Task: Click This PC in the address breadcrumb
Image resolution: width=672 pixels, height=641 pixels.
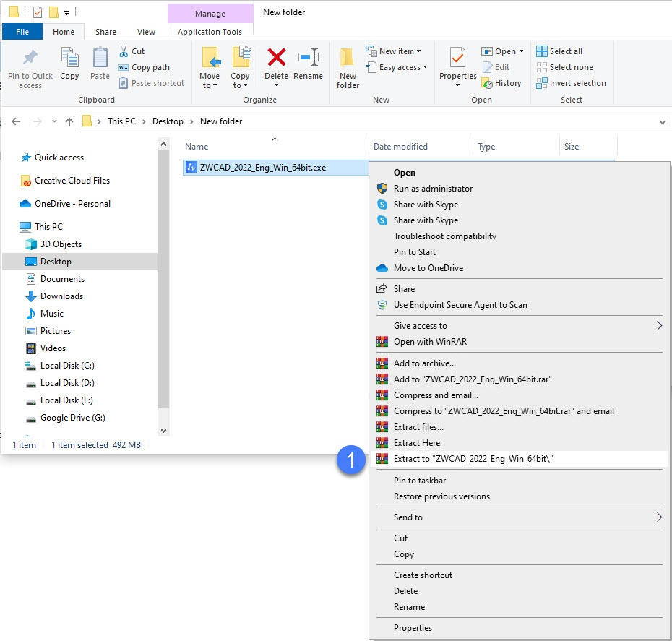Action: (x=121, y=121)
